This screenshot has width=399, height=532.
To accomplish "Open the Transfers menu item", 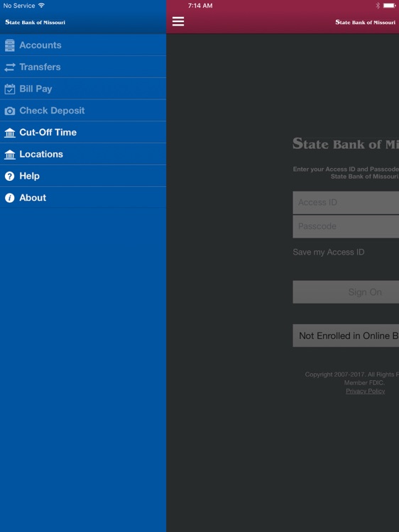I will pyautogui.click(x=83, y=67).
